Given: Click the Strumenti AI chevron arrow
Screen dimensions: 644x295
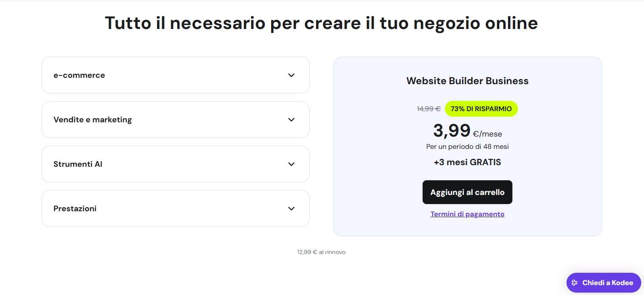Looking at the screenshot, I should click(x=291, y=164).
